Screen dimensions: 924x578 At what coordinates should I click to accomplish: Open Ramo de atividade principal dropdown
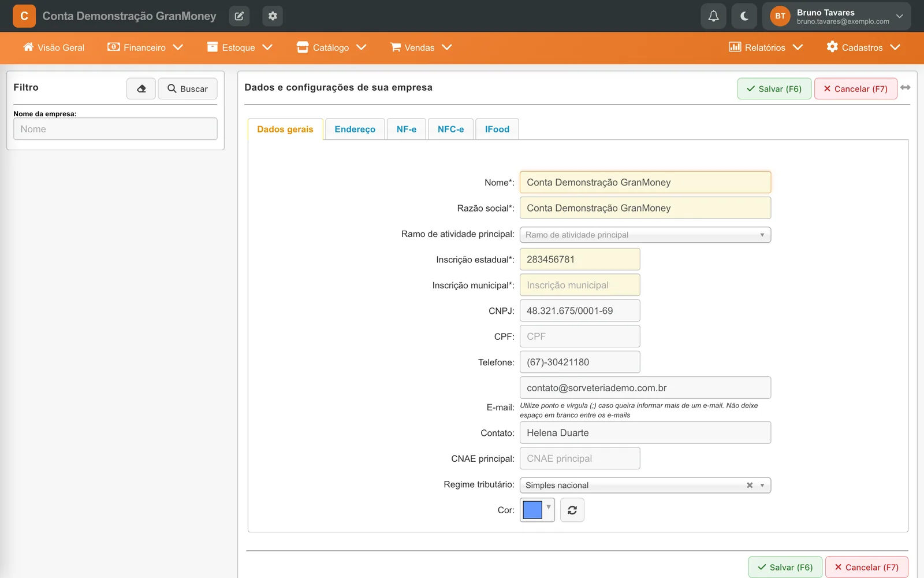coord(645,235)
